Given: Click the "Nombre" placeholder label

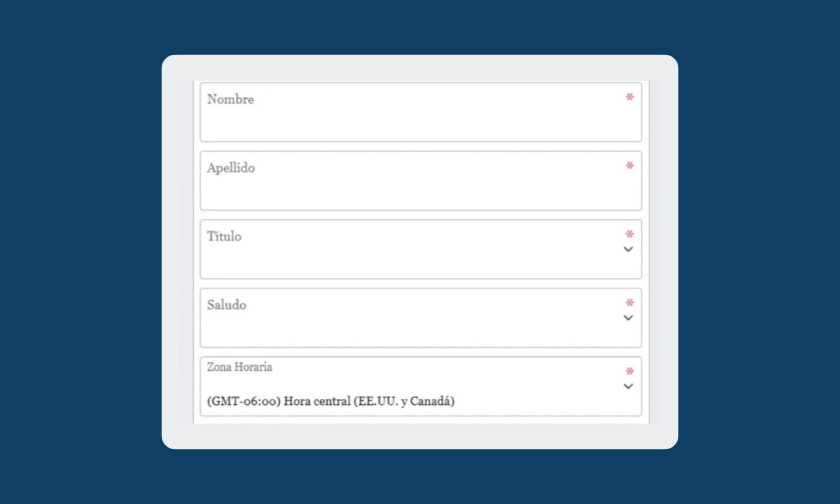Looking at the screenshot, I should coord(230,100).
